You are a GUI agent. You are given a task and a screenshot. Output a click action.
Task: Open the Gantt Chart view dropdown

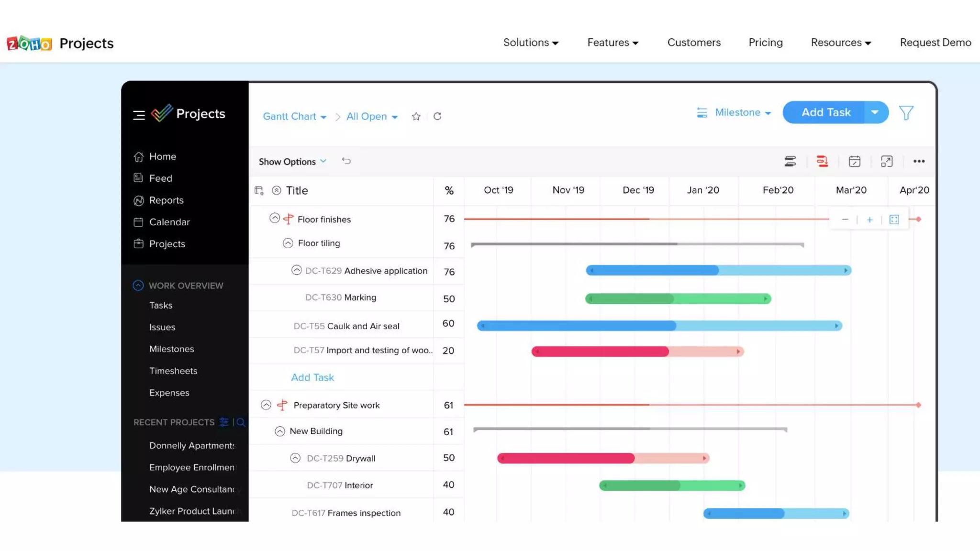[294, 116]
